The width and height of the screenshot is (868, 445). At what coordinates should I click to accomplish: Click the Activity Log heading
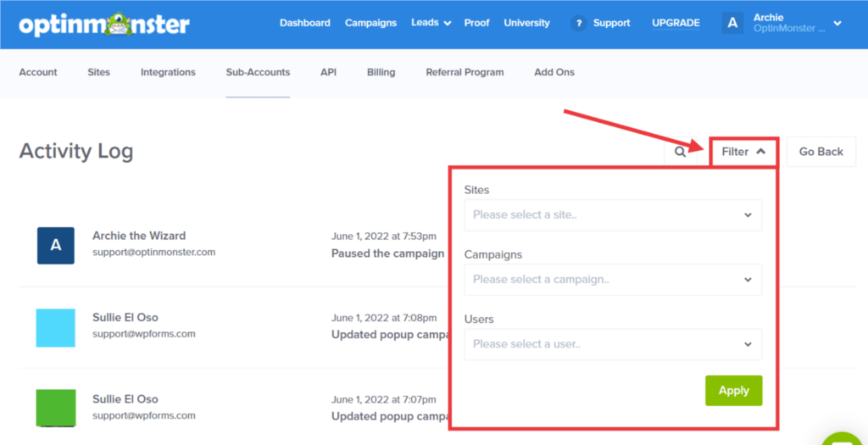pyautogui.click(x=76, y=151)
